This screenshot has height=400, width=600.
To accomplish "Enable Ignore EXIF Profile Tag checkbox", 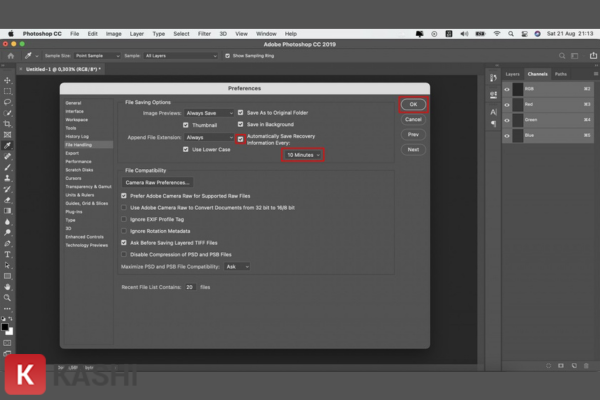I will pyautogui.click(x=124, y=218).
